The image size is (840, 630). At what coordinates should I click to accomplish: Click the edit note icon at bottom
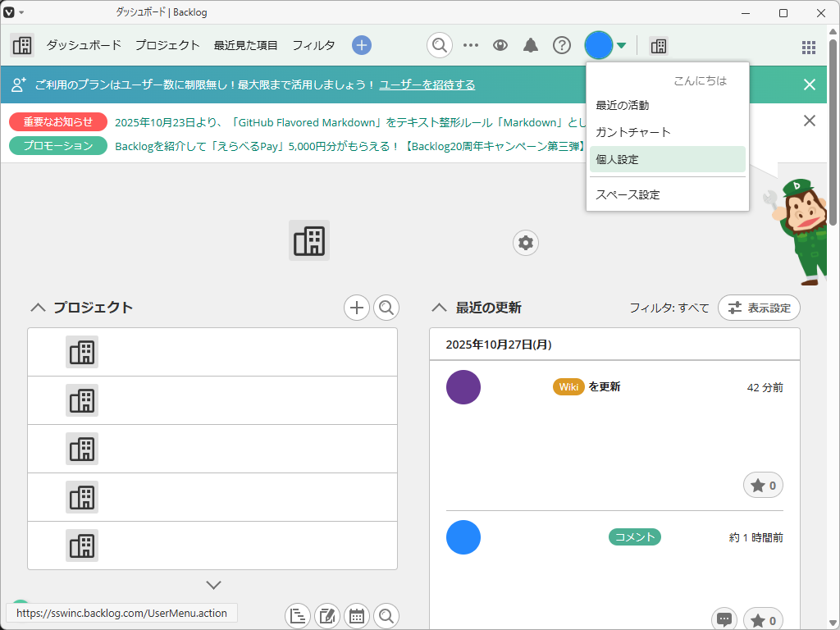pyautogui.click(x=327, y=616)
